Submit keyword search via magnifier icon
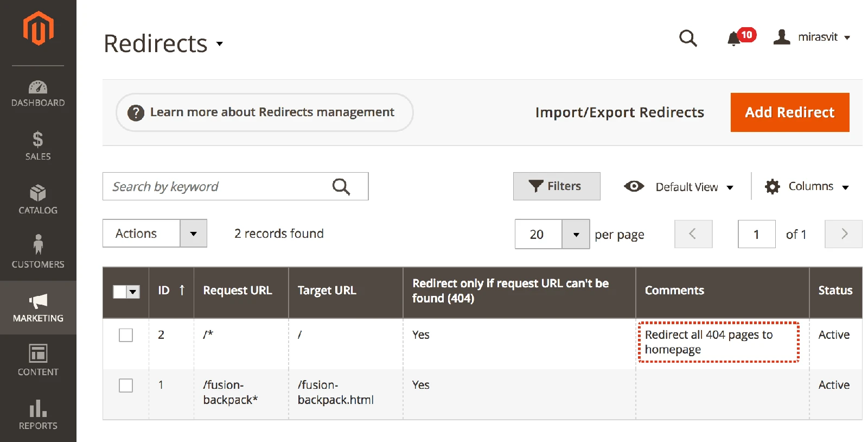The height and width of the screenshot is (442, 868). pos(341,186)
